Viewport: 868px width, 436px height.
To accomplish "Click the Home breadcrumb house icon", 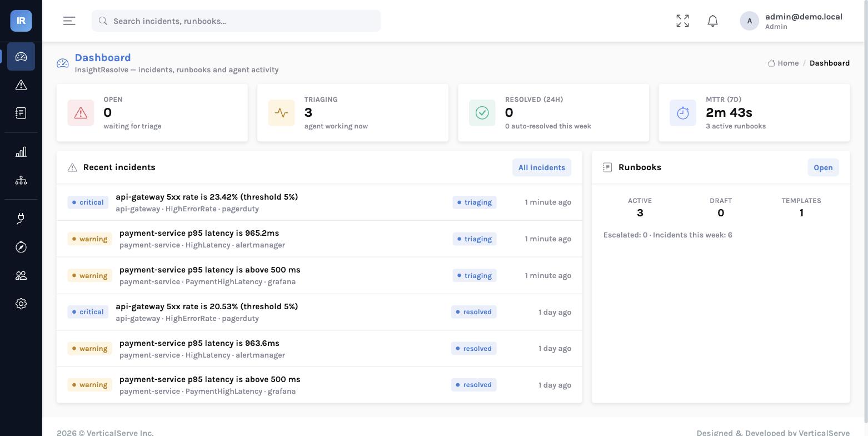I will [771, 63].
